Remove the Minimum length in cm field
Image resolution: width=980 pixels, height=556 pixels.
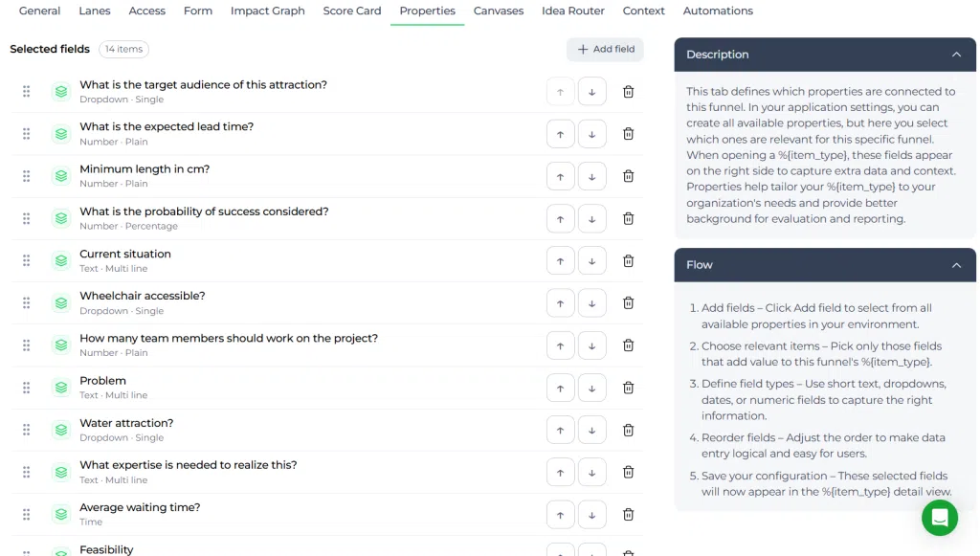click(628, 176)
